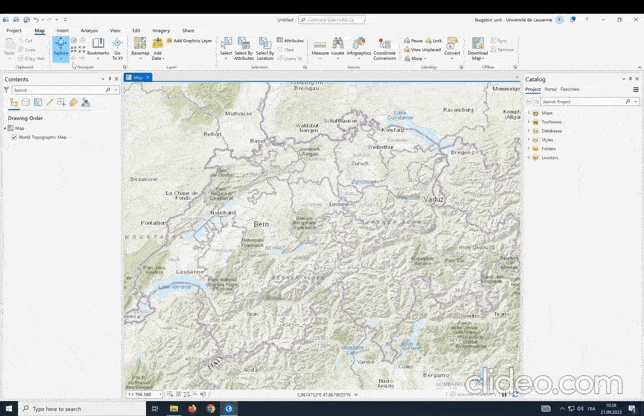Open the Analysis ribbon tab
Screen dimensions: 644x416
pos(89,30)
